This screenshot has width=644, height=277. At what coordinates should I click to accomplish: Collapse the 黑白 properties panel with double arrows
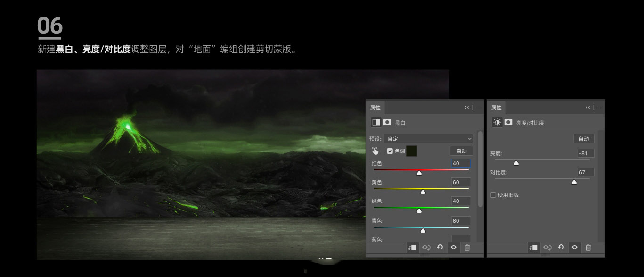pos(467,108)
